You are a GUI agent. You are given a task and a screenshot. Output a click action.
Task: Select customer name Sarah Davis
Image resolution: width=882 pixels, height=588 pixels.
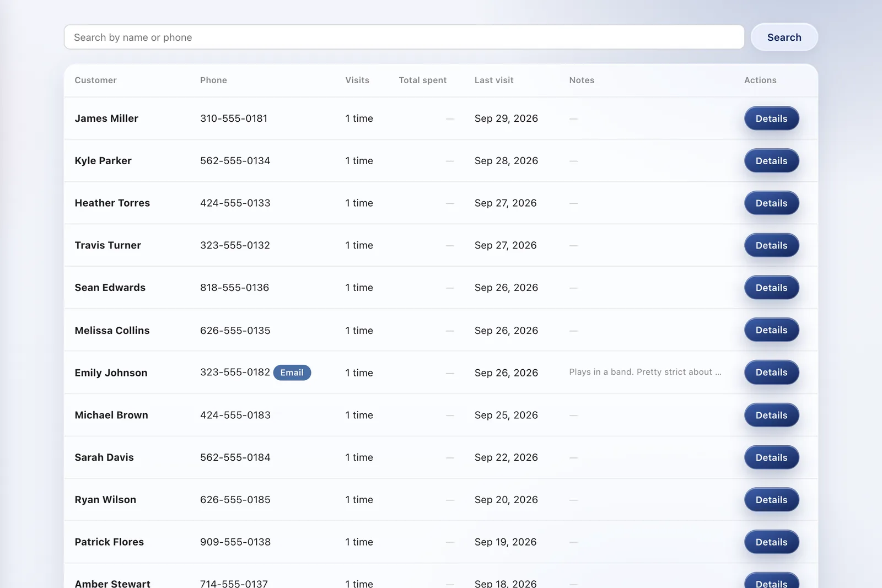pos(104,457)
